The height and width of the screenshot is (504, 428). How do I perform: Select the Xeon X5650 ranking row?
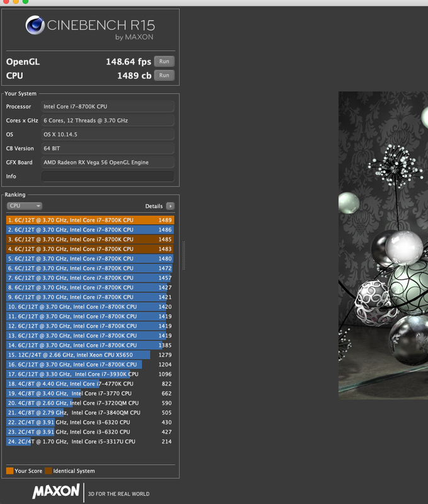click(x=90, y=355)
